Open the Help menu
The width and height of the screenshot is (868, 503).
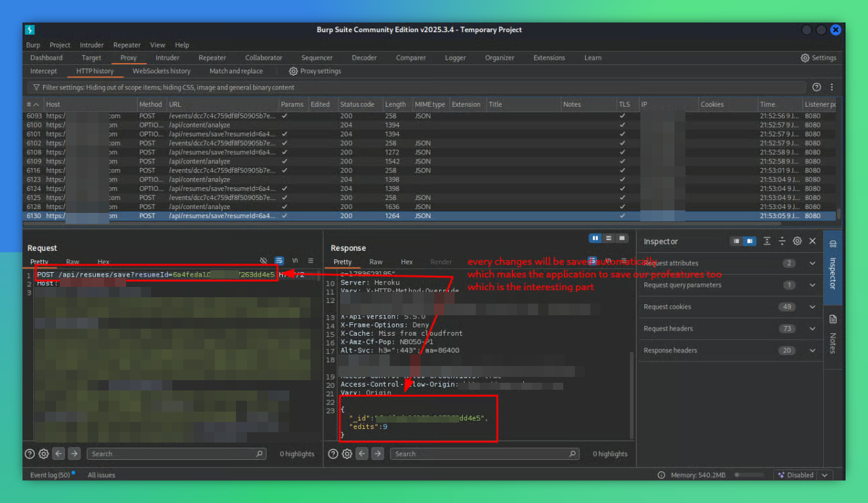(x=182, y=45)
